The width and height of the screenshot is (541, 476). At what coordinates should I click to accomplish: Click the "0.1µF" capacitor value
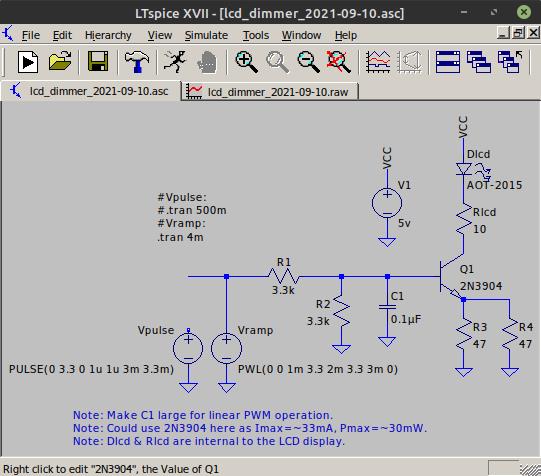click(x=406, y=319)
